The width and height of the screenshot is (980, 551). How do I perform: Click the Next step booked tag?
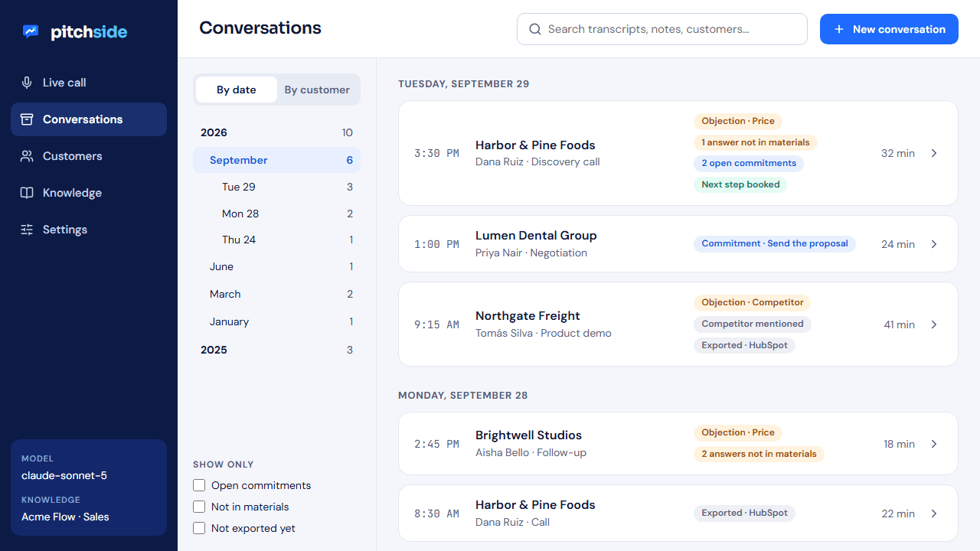pyautogui.click(x=740, y=184)
